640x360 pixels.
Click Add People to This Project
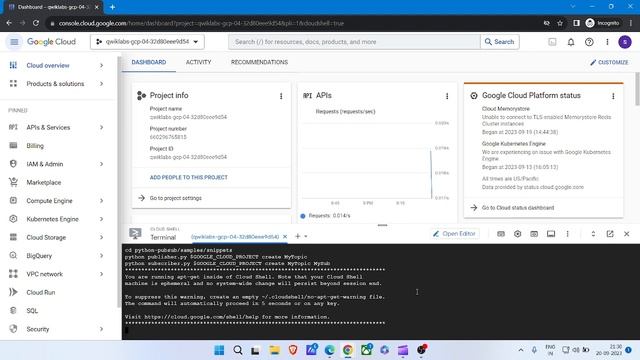[189, 178]
